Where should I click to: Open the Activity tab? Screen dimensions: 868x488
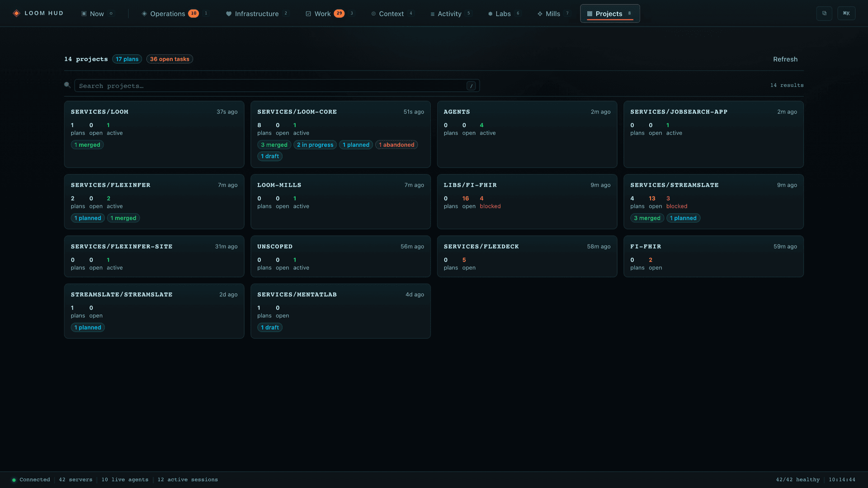[449, 14]
